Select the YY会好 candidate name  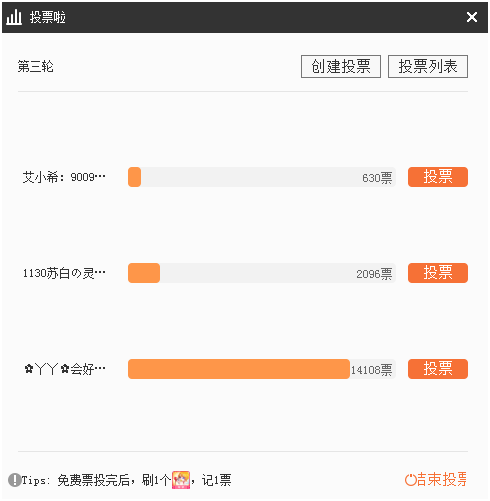[65, 369]
